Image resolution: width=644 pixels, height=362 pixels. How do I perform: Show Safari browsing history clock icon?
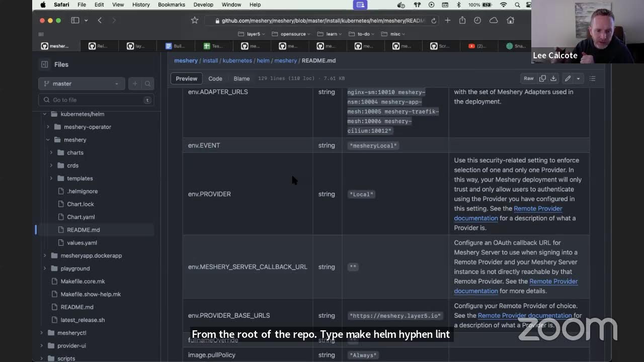477,20
